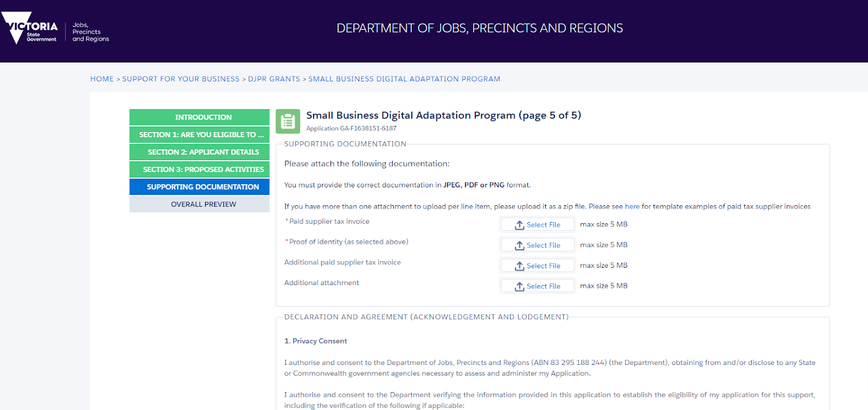Select File for Proof of identity
This screenshot has height=410, width=868.
point(537,245)
